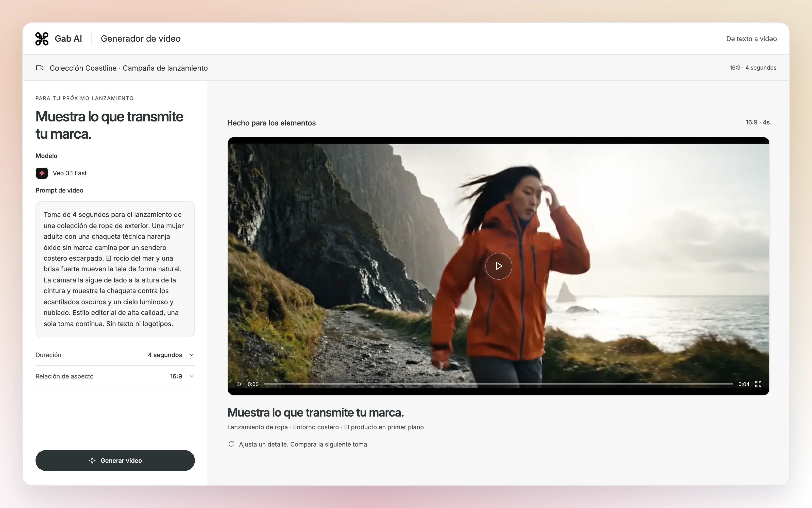Screen dimensions: 812x508
Task: Click the Generar vídeo button
Action: [115, 461]
